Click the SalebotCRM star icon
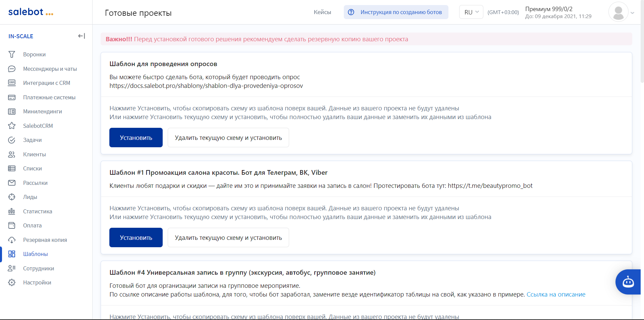Image resolution: width=644 pixels, height=320 pixels. click(12, 126)
